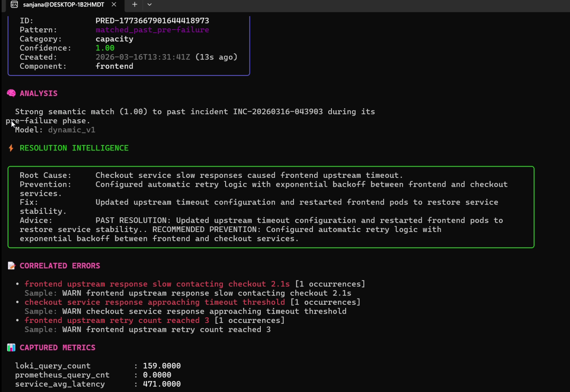
Task: Click the prediction ID PRED-1773667901644418973
Action: 152,21
